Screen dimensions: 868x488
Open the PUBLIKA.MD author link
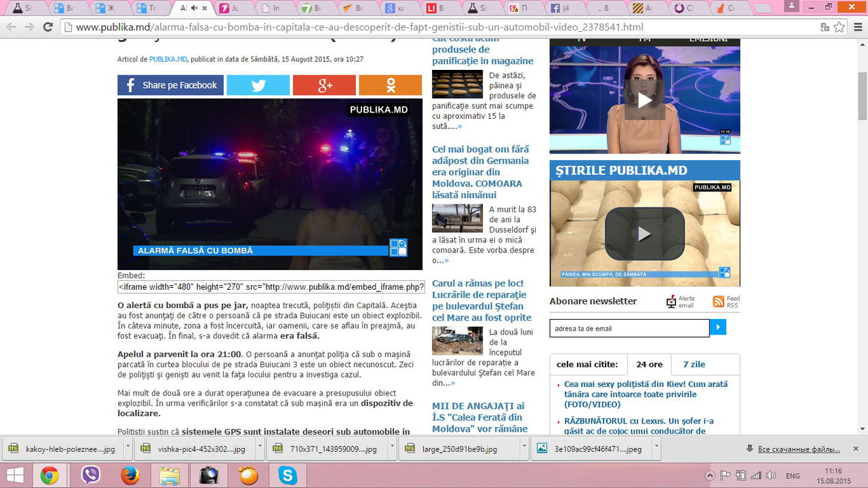(x=168, y=59)
